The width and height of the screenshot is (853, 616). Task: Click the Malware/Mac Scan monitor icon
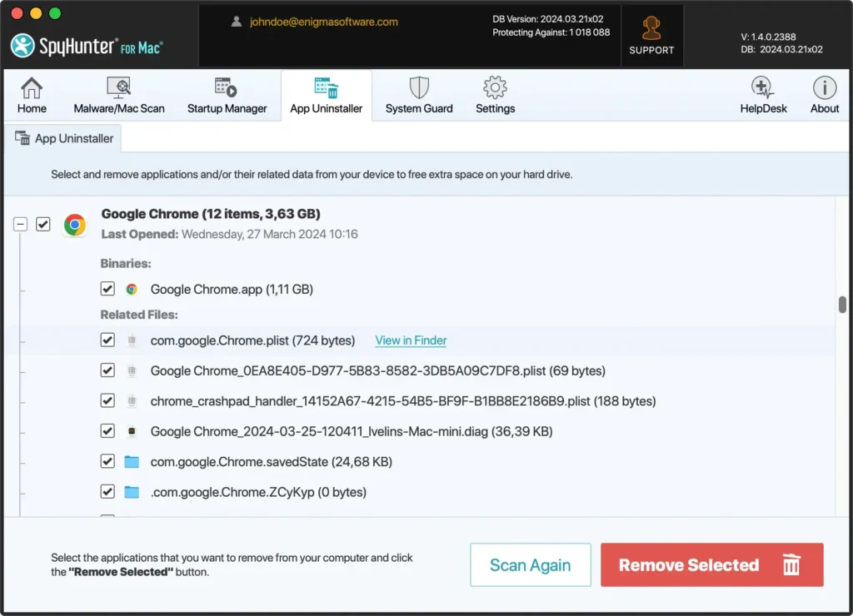[118, 87]
